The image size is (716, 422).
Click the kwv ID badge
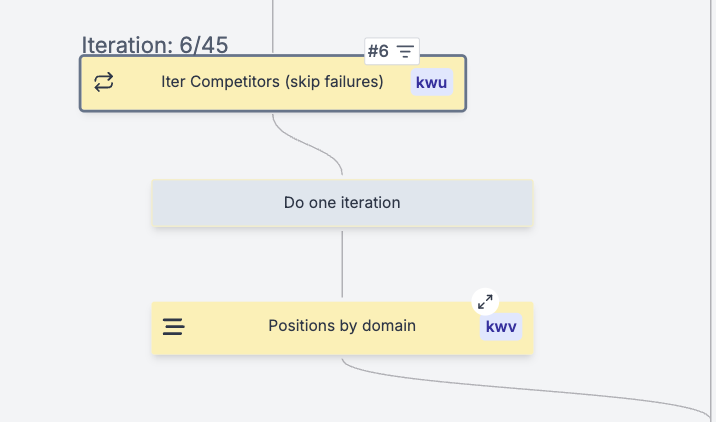coord(501,327)
